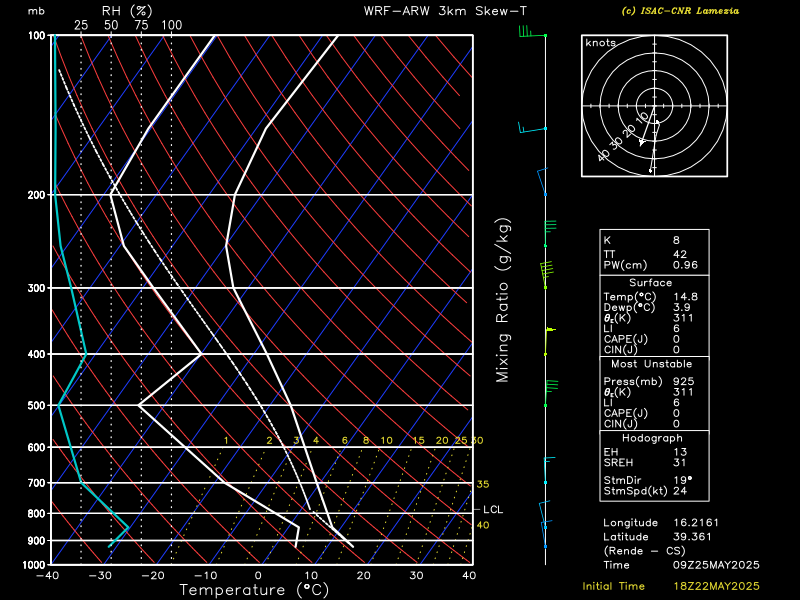This screenshot has height=600, width=800.
Task: Click the Initial Time value 18Z22MAY2025
Action: pyautogui.click(x=716, y=586)
